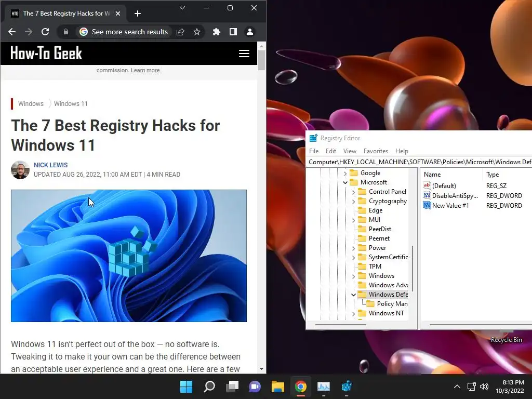The height and width of the screenshot is (399, 532).
Task: Expand the MUI registry key
Action: (x=353, y=220)
